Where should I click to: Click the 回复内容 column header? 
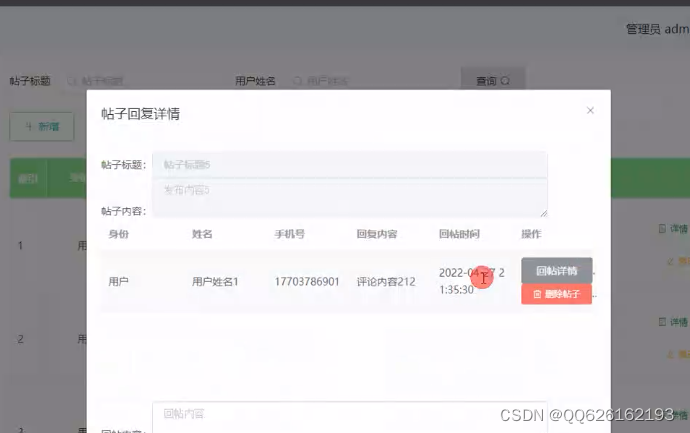[x=377, y=234]
